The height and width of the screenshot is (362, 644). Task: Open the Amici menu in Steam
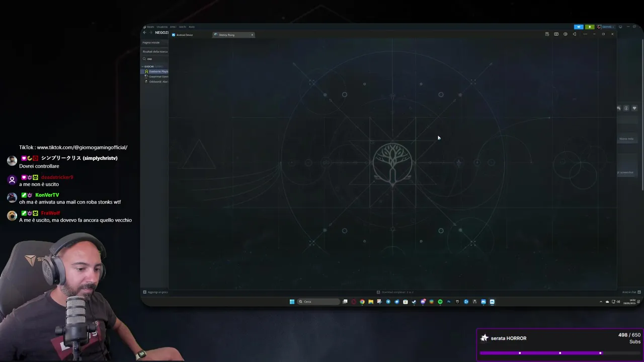tap(173, 27)
